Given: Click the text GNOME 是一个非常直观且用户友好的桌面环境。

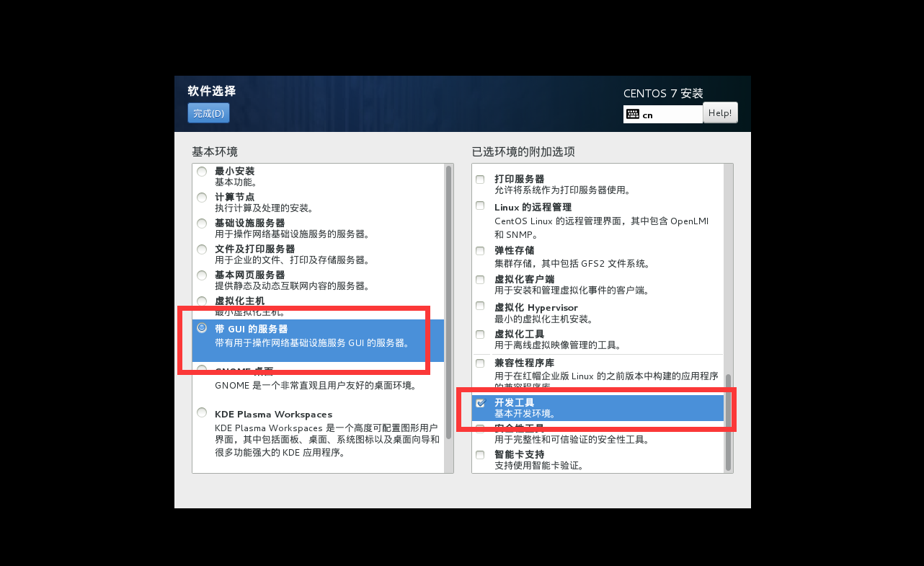Looking at the screenshot, I should click(316, 386).
